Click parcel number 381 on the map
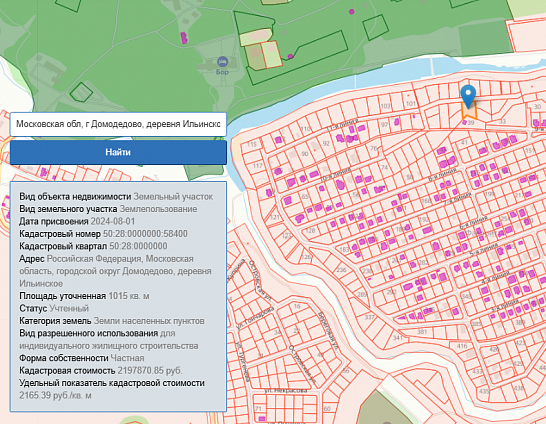The image size is (546, 424). (x=422, y=331)
